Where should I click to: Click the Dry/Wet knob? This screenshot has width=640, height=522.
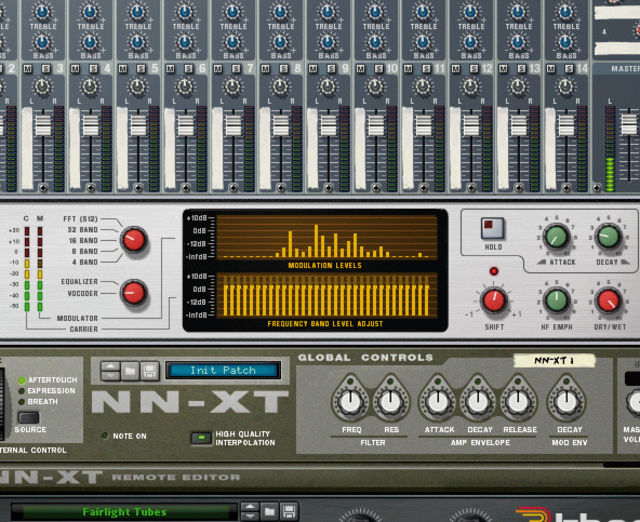point(608,300)
